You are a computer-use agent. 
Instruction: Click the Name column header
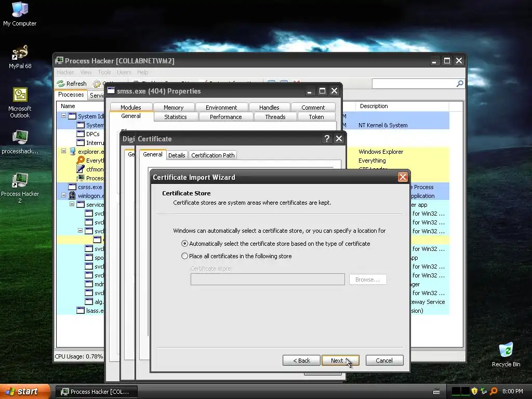coord(80,106)
